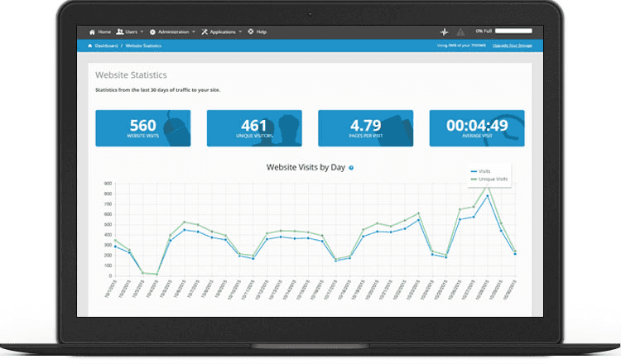Open the Dashboard breadcrumb link

[107, 45]
